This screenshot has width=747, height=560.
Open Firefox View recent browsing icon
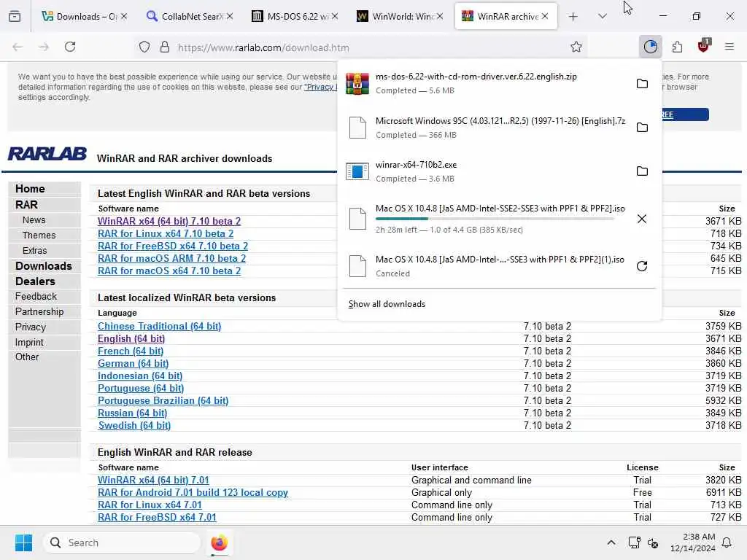(x=15, y=17)
